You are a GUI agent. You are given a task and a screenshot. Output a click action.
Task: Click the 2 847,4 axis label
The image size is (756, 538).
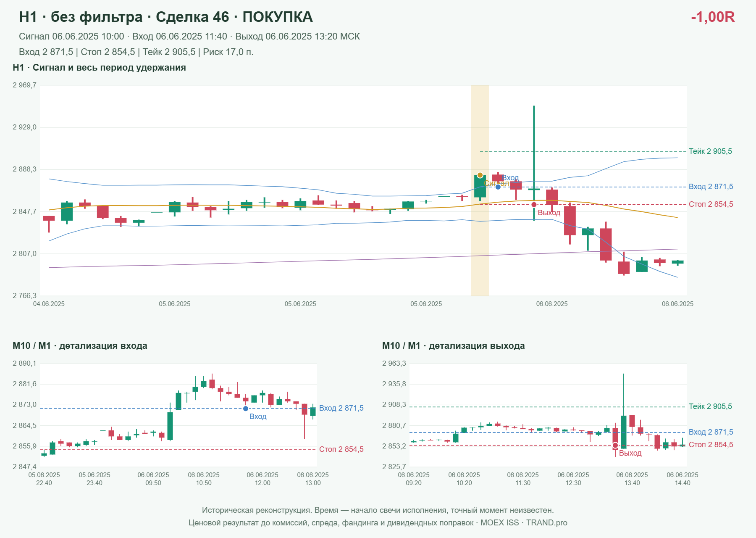tap(24, 467)
